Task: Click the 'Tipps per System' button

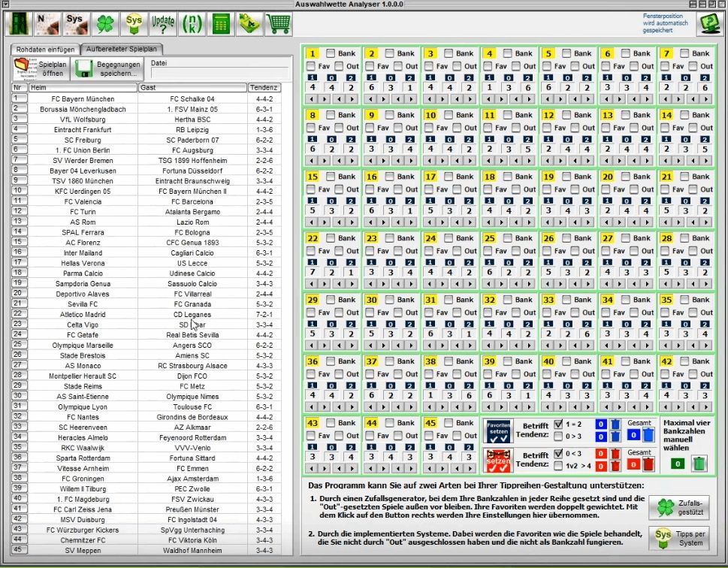Action: [x=680, y=538]
